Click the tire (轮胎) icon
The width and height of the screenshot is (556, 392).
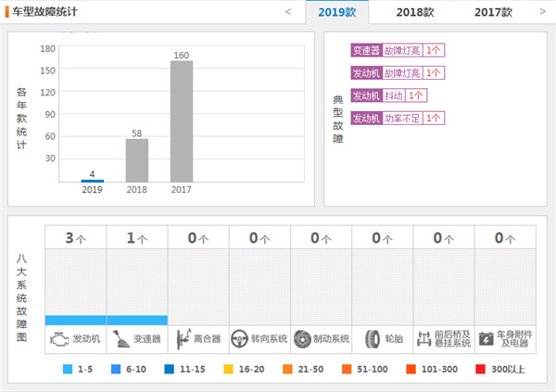tap(373, 339)
